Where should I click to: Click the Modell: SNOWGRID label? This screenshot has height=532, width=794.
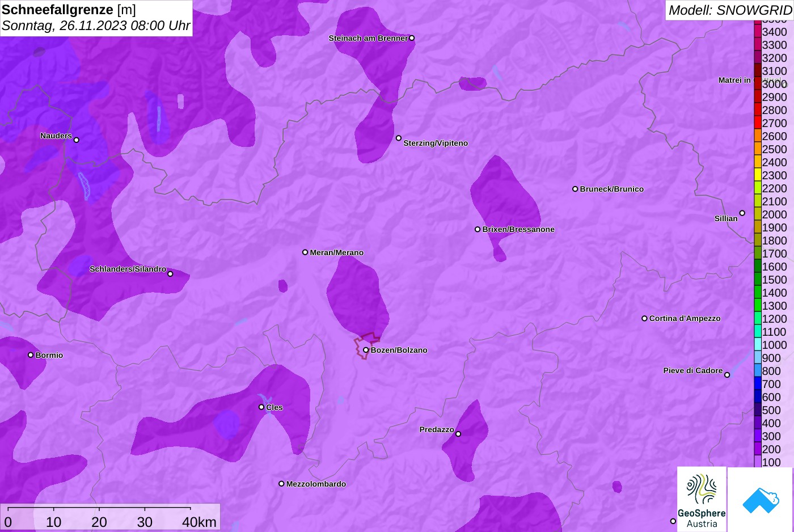(x=730, y=10)
